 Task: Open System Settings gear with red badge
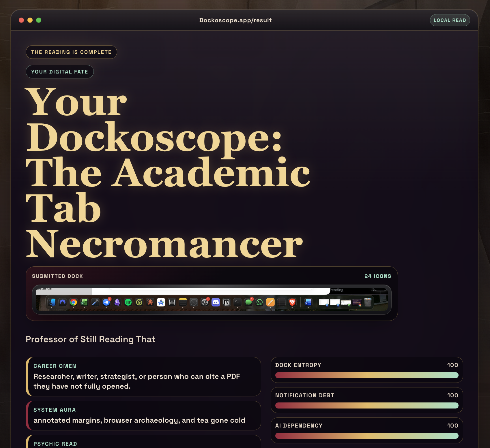pyautogui.click(x=205, y=302)
